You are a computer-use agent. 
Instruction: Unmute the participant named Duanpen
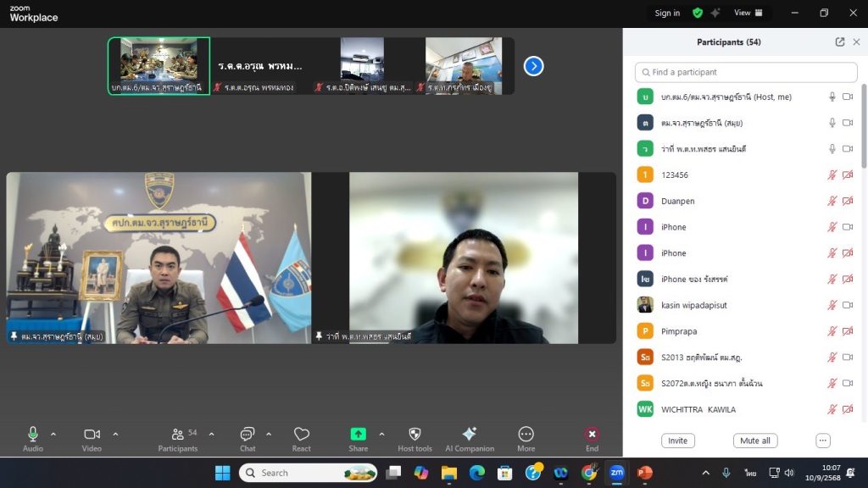tap(832, 202)
